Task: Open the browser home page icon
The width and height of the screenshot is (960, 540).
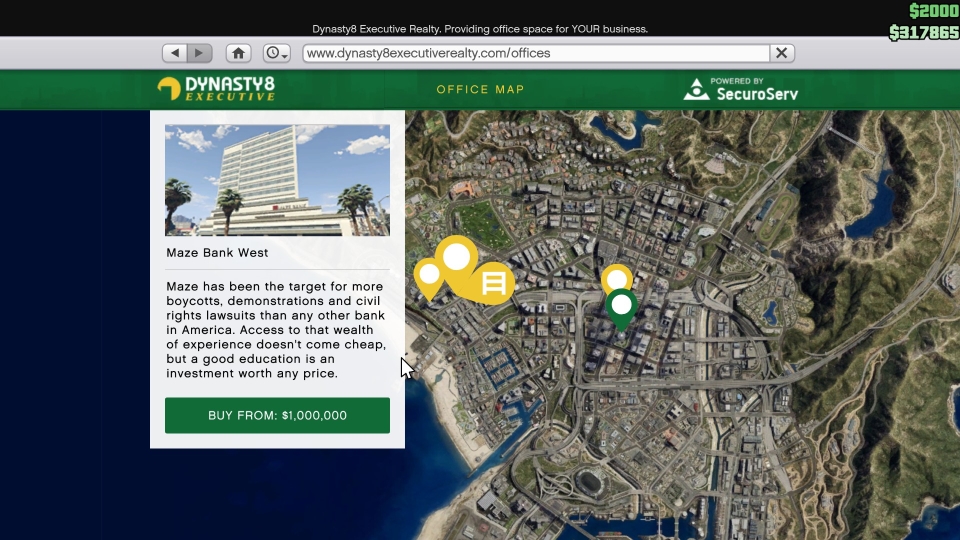Action: [x=238, y=53]
